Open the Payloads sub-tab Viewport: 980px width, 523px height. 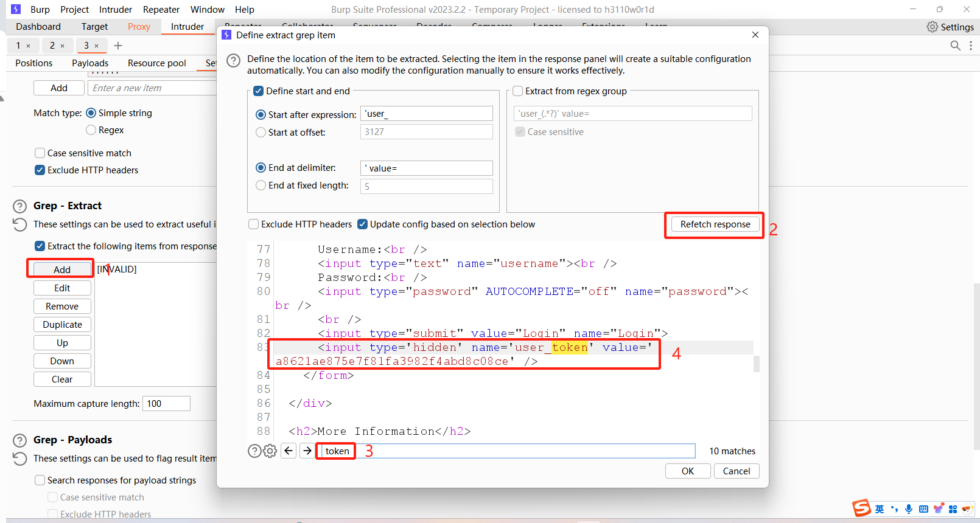(x=90, y=63)
